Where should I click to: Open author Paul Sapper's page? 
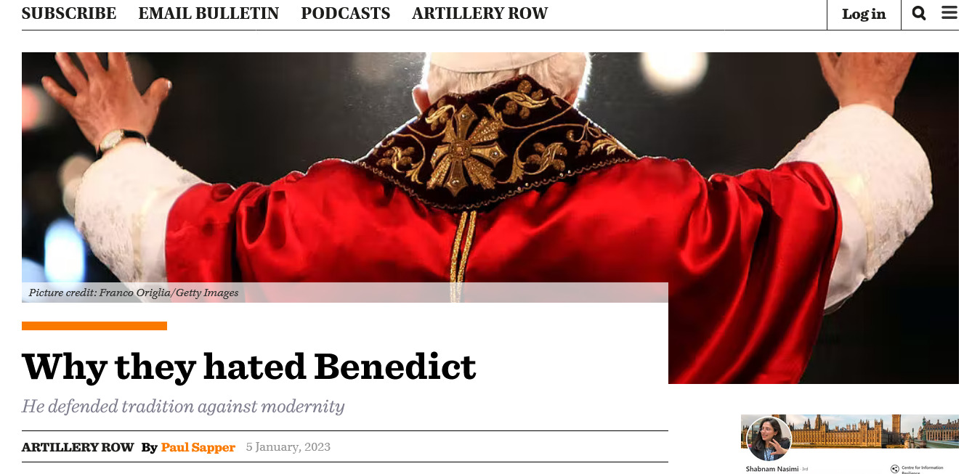click(x=198, y=447)
